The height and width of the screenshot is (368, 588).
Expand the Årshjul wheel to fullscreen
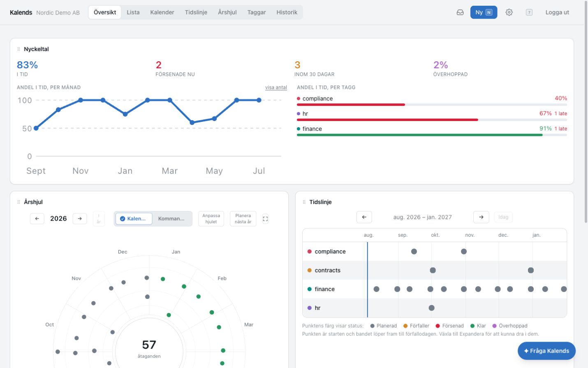[265, 219]
